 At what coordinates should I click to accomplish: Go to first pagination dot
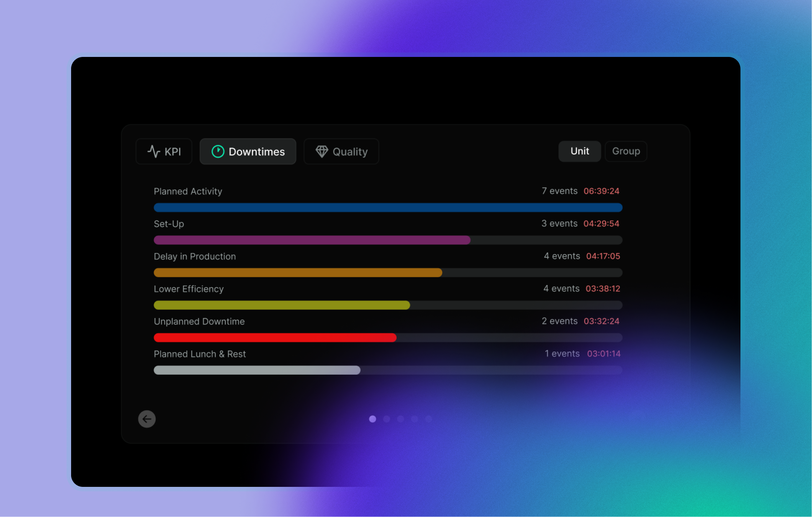click(372, 419)
